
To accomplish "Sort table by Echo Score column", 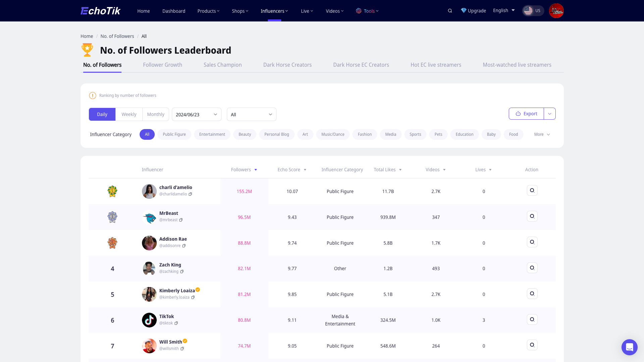I will [x=292, y=170].
